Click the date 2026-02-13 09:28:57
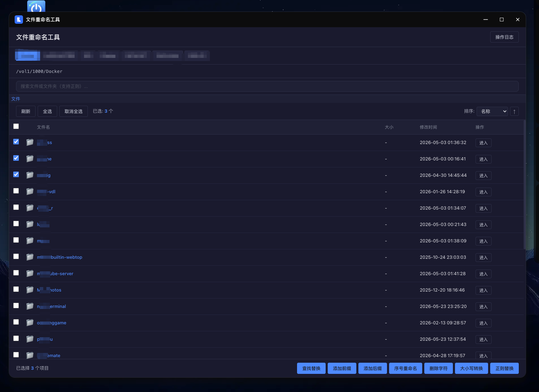 point(443,323)
